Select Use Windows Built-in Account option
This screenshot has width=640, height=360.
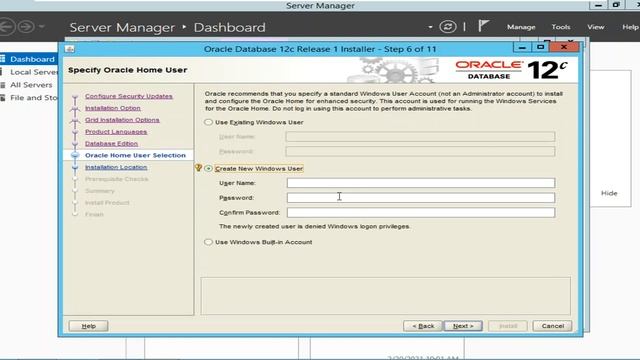pyautogui.click(x=209, y=242)
